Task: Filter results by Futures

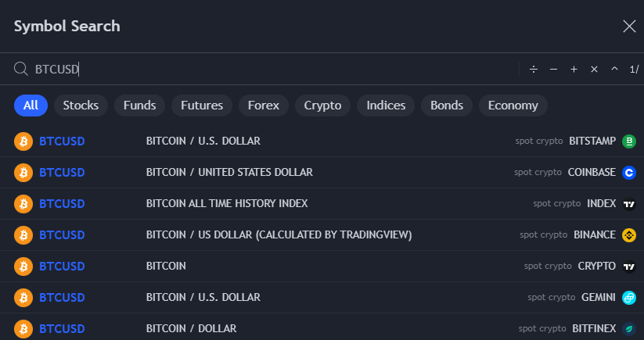Action: click(x=202, y=106)
